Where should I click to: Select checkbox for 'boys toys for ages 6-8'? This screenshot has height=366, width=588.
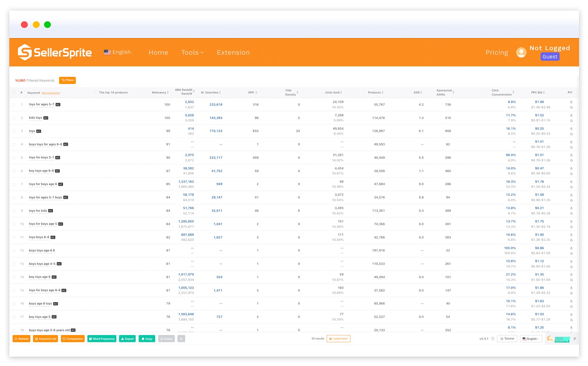14,145
